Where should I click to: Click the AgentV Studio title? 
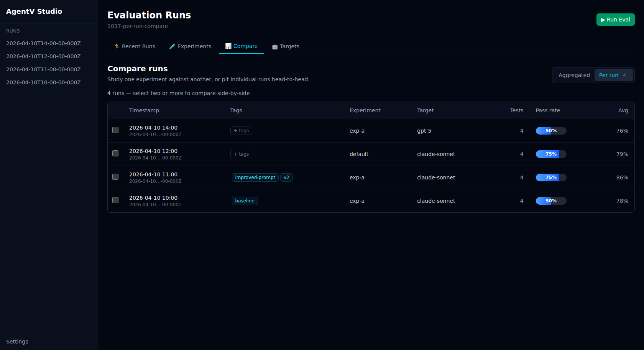pyautogui.click(x=34, y=12)
